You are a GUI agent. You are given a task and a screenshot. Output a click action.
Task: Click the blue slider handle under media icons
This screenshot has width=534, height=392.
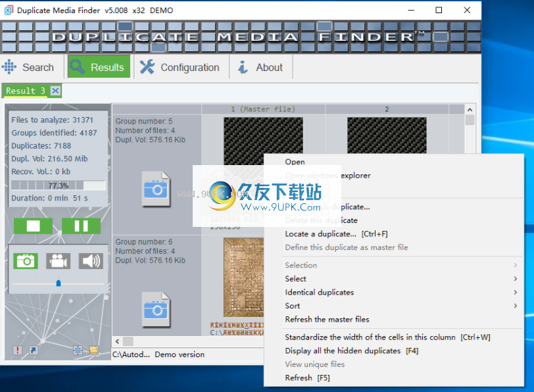tap(59, 283)
